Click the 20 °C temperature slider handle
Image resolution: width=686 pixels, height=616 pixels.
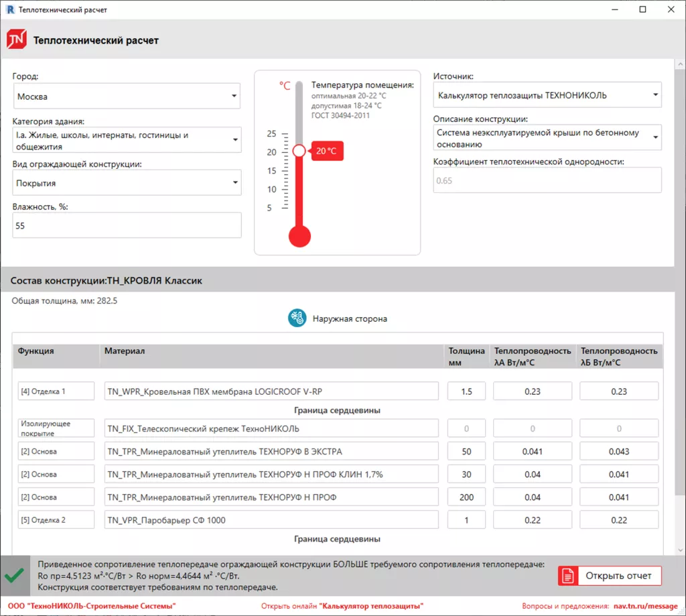point(299,151)
